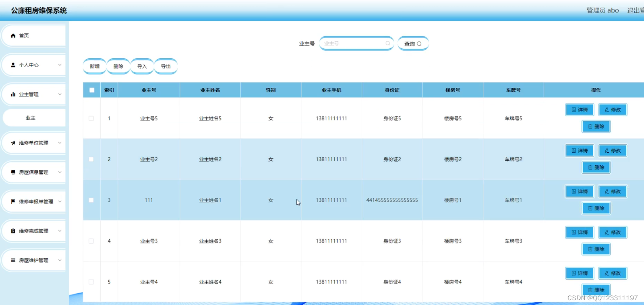
Task: Click the 业主手机 column header
Action: (x=331, y=90)
